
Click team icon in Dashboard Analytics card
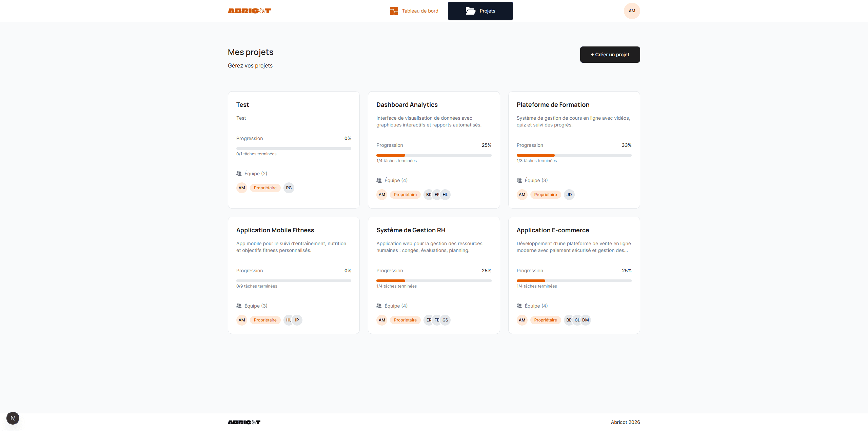[x=379, y=180]
